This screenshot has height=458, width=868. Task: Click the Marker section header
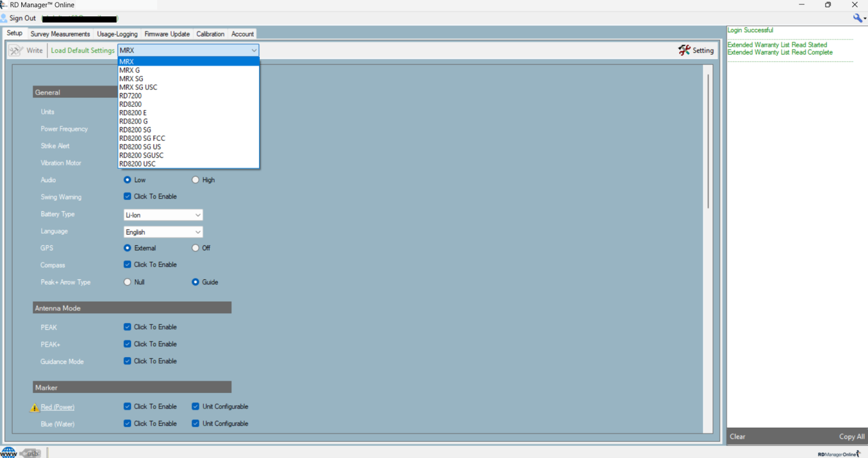(x=132, y=387)
